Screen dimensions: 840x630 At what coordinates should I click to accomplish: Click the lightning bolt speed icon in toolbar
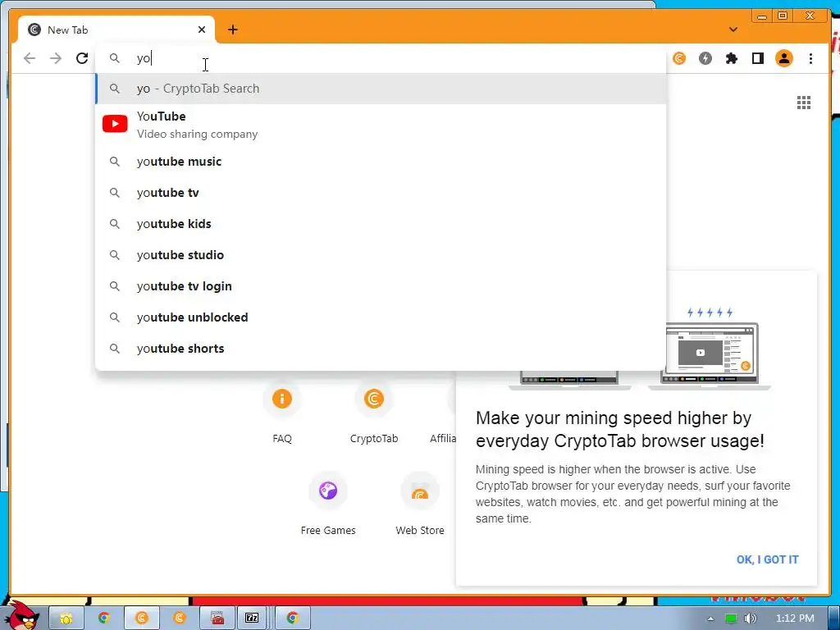point(705,58)
